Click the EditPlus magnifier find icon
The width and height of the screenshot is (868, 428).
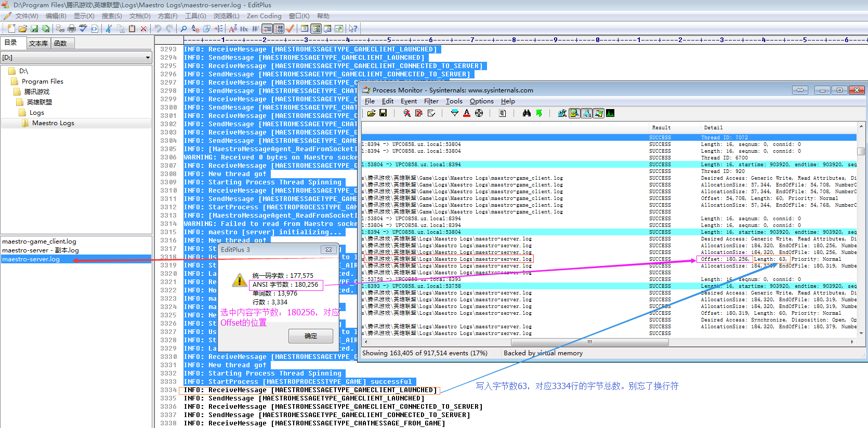pyautogui.click(x=183, y=29)
